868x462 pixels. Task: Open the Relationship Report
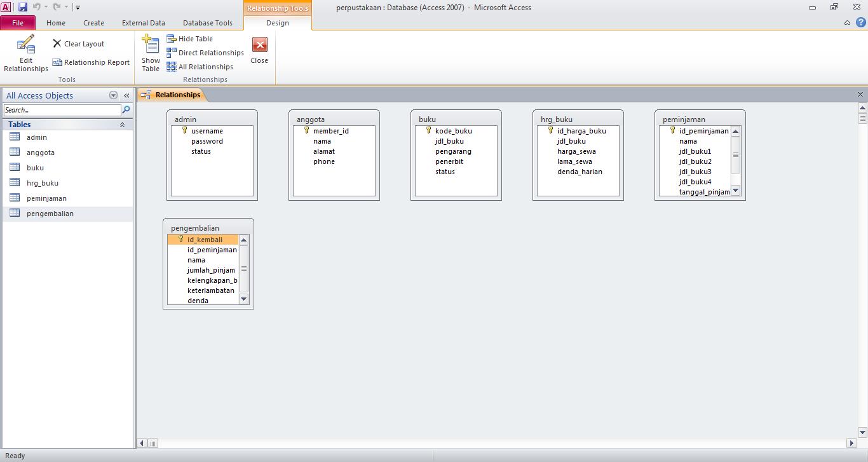[x=91, y=62]
